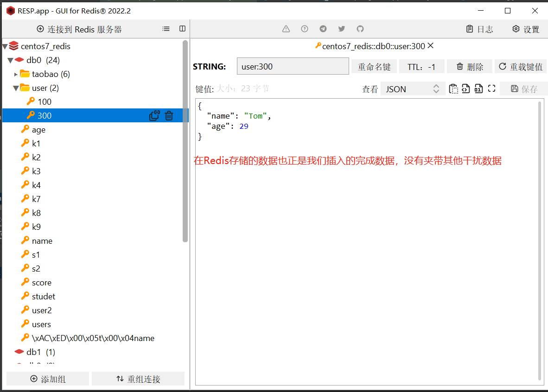
Task: Open the Twitter bird icon
Action: pyautogui.click(x=341, y=29)
